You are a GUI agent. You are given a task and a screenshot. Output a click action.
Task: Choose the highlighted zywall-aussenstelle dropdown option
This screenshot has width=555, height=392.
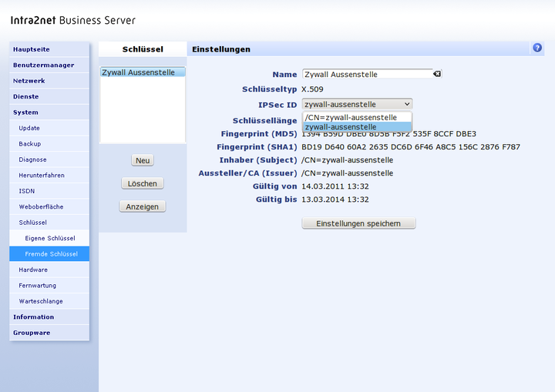click(x=357, y=126)
